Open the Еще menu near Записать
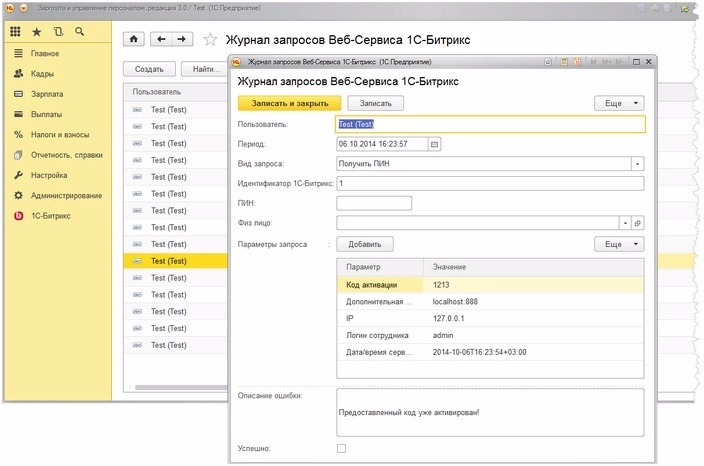The image size is (704, 466). pos(619,103)
